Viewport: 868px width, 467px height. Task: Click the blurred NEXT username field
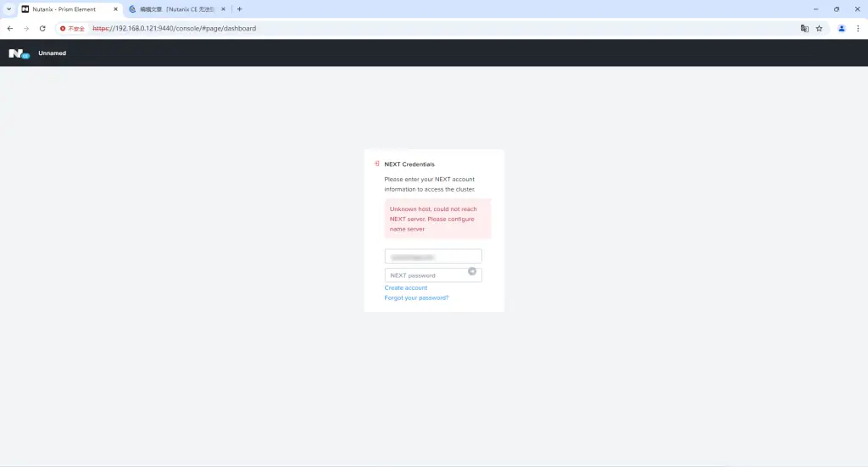433,256
